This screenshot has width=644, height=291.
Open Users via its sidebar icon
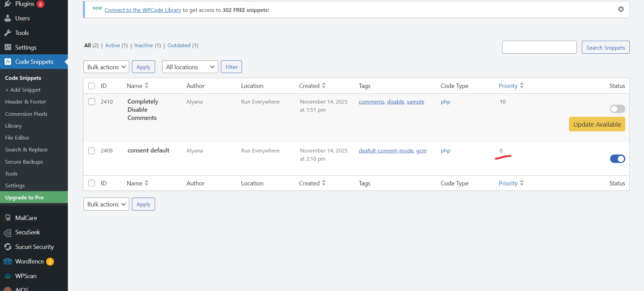pyautogui.click(x=7, y=18)
